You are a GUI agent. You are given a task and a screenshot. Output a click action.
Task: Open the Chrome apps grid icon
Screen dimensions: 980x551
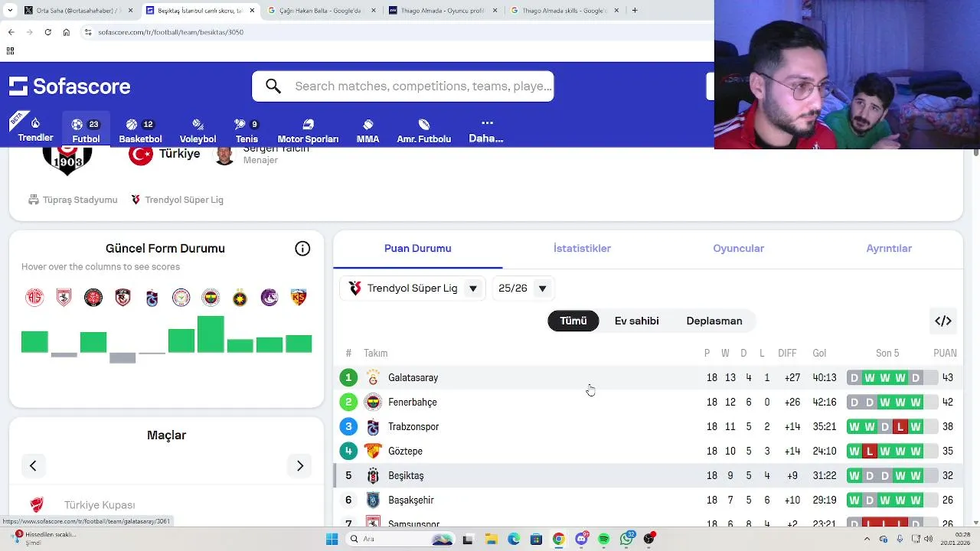click(10, 51)
